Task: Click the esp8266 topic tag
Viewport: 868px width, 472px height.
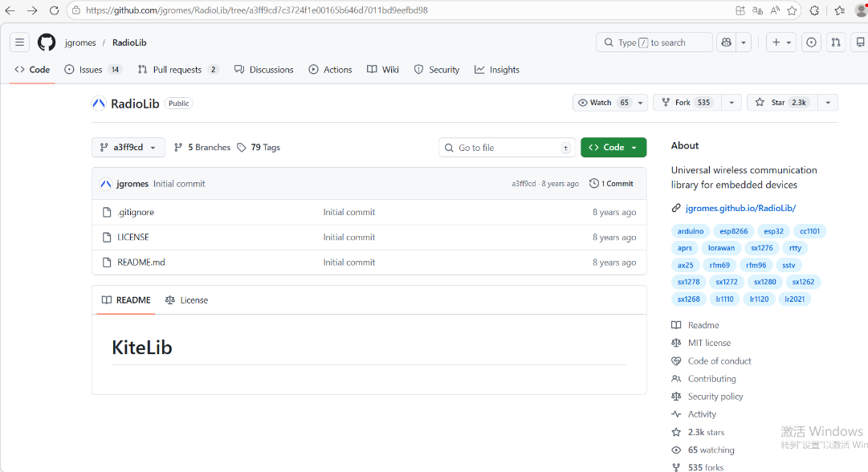Action: [x=733, y=231]
